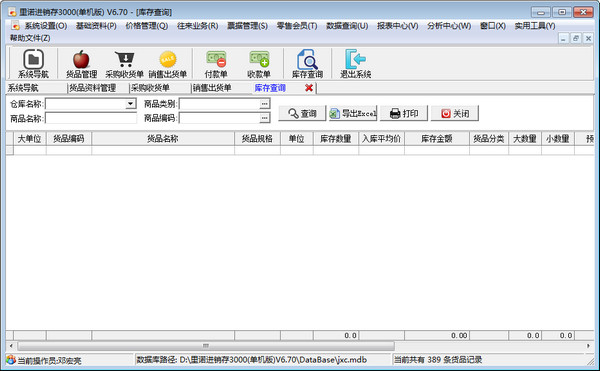The height and width of the screenshot is (371, 600).
Task: Minimize the inner 库存查询 child window
Action: pyautogui.click(x=563, y=38)
